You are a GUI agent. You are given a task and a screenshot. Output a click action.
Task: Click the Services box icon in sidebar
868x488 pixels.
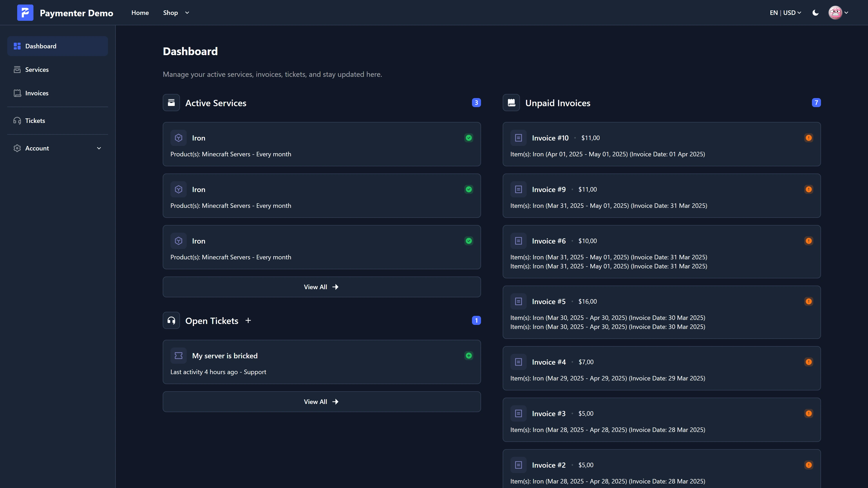click(x=17, y=69)
